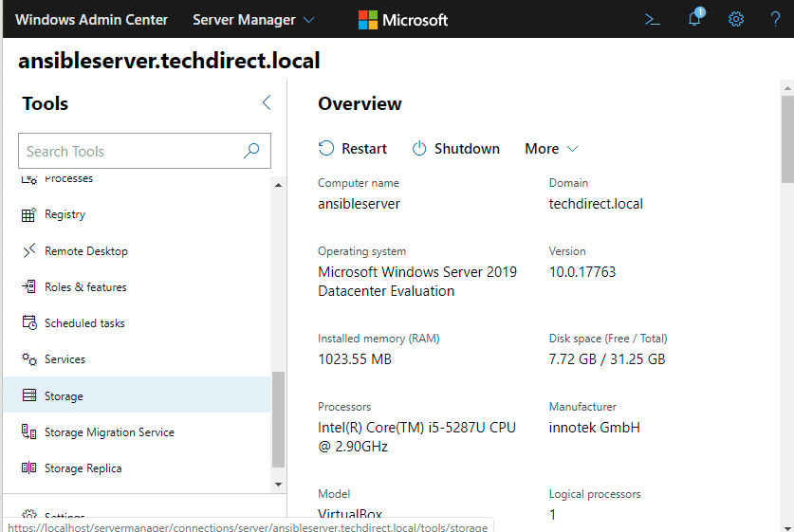Viewport: 794px width, 532px height.
Task: Restart the server
Action: [353, 149]
